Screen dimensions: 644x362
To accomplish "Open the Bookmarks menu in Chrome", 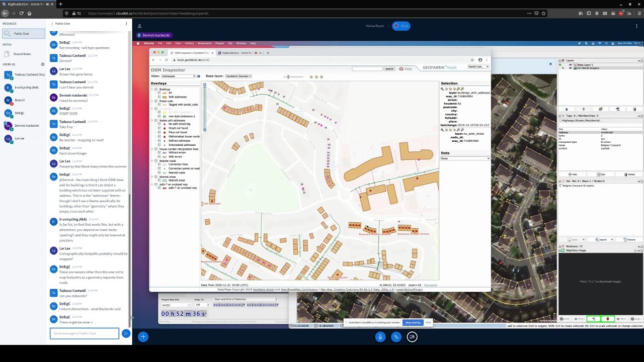I will (205, 43).
